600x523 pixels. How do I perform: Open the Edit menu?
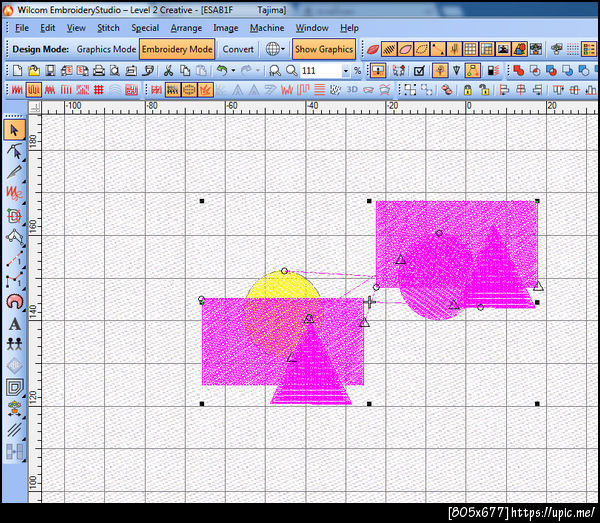(47, 28)
